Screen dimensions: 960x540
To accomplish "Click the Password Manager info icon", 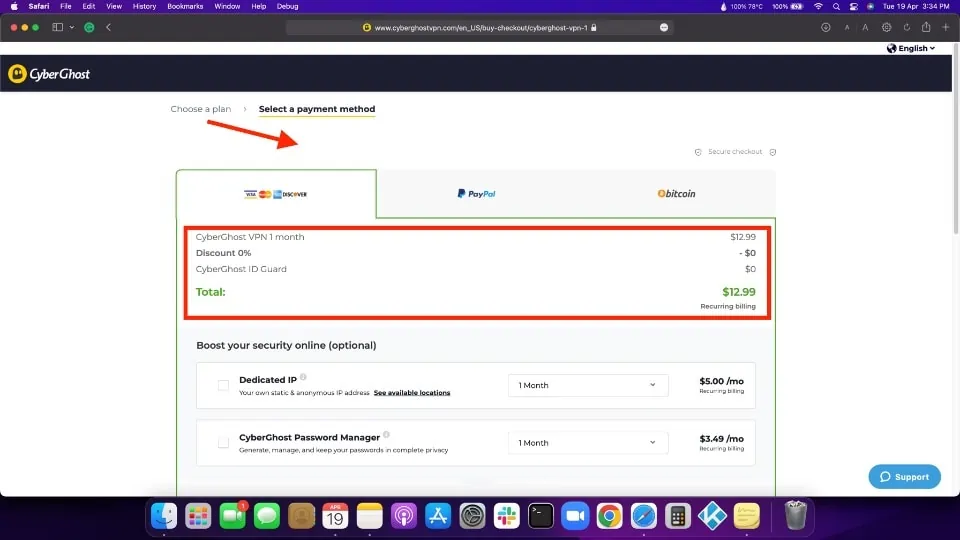I will coord(386,435).
